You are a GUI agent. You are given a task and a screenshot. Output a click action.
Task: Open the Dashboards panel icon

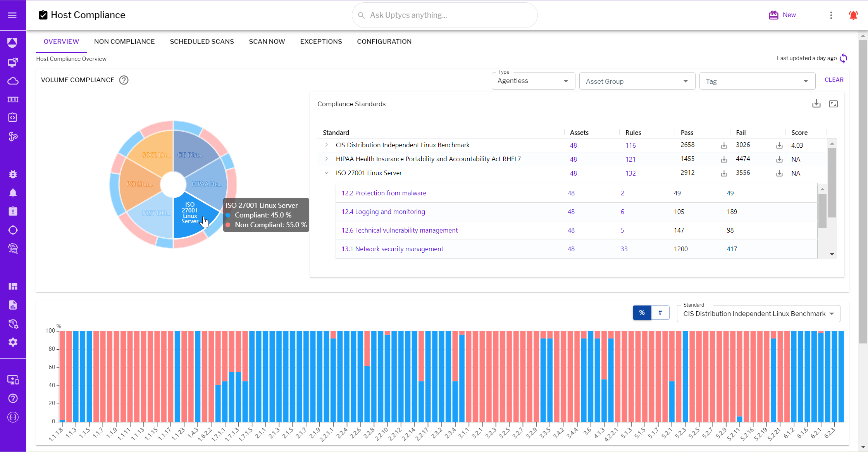coord(13,286)
